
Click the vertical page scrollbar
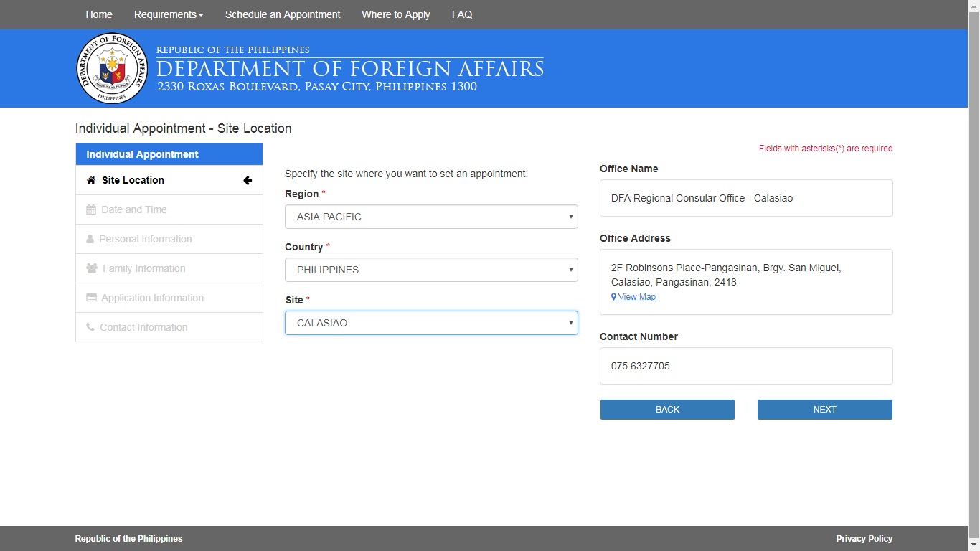point(975,287)
